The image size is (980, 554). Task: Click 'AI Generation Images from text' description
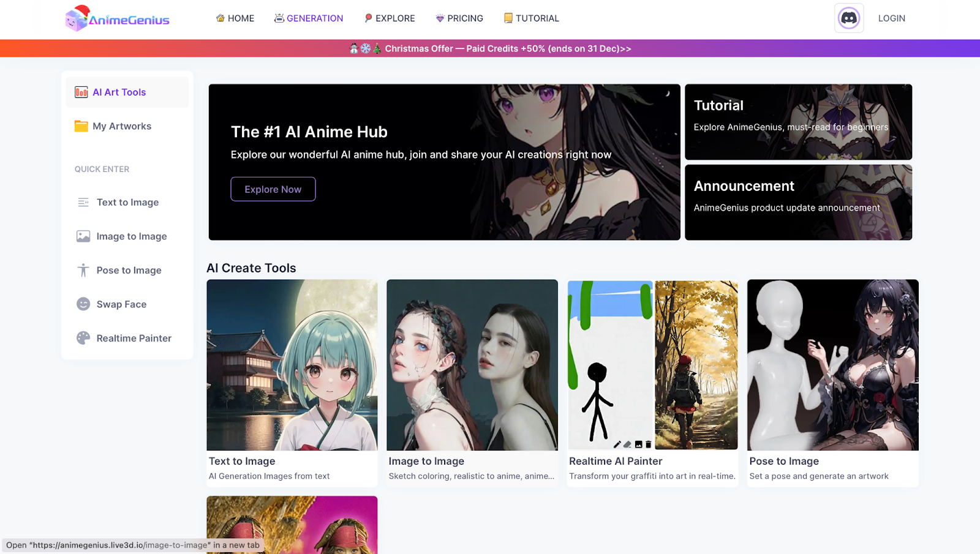click(x=269, y=476)
